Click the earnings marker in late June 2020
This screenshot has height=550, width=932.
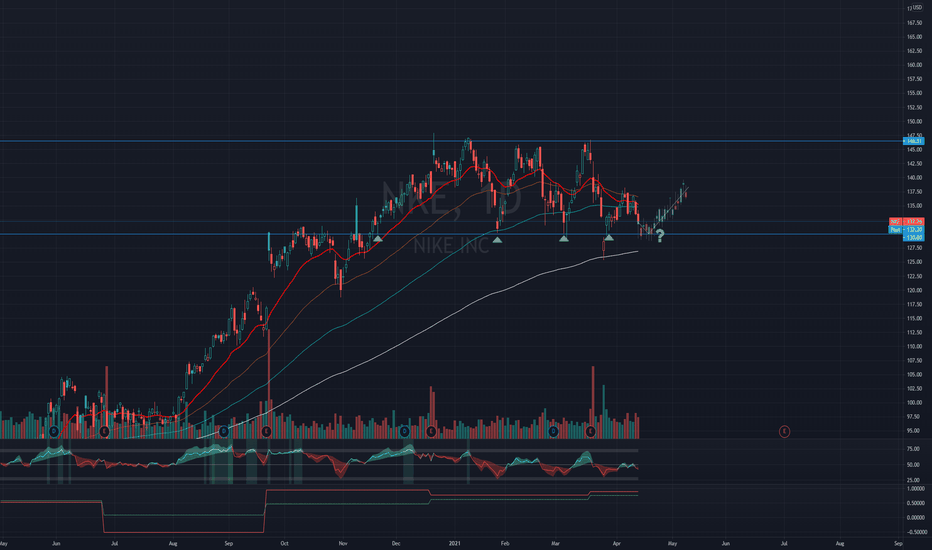click(x=105, y=431)
